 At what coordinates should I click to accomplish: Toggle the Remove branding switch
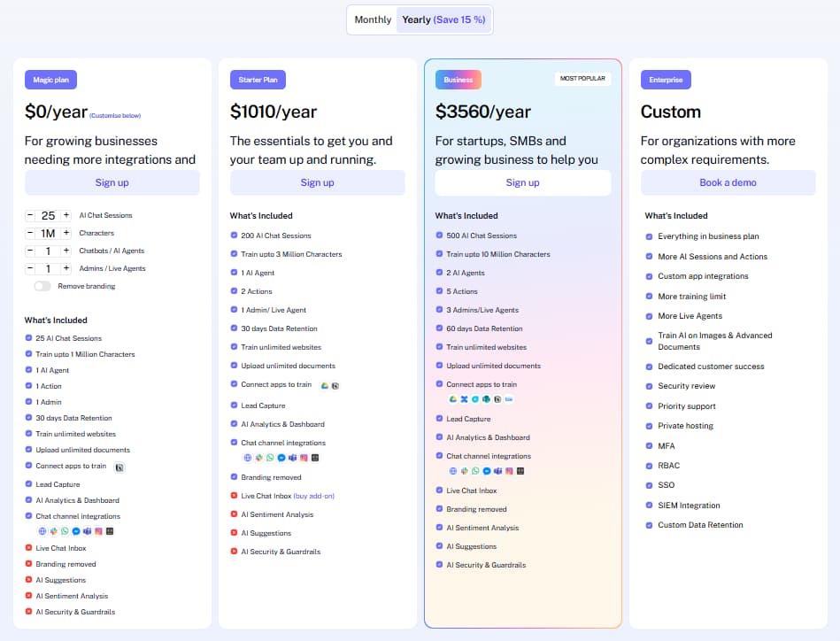(x=42, y=286)
